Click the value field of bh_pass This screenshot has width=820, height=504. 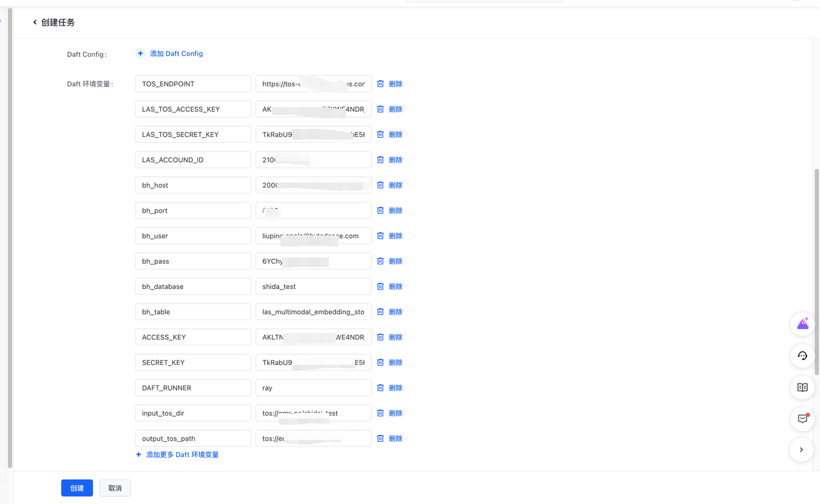pos(313,261)
